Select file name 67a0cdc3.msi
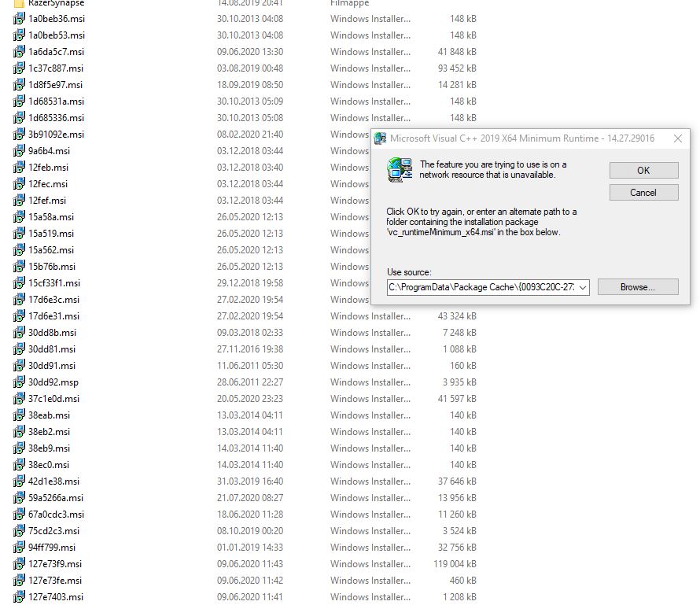This screenshot has width=700, height=605. pos(57,515)
